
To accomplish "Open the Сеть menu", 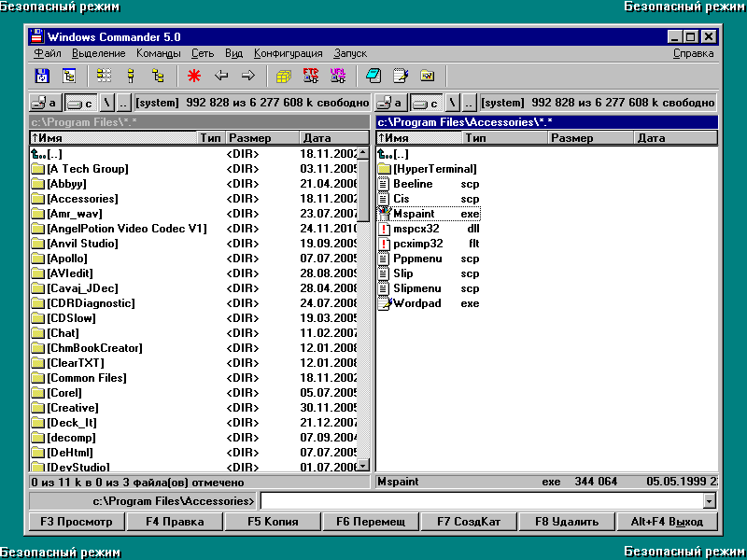I will [x=203, y=53].
